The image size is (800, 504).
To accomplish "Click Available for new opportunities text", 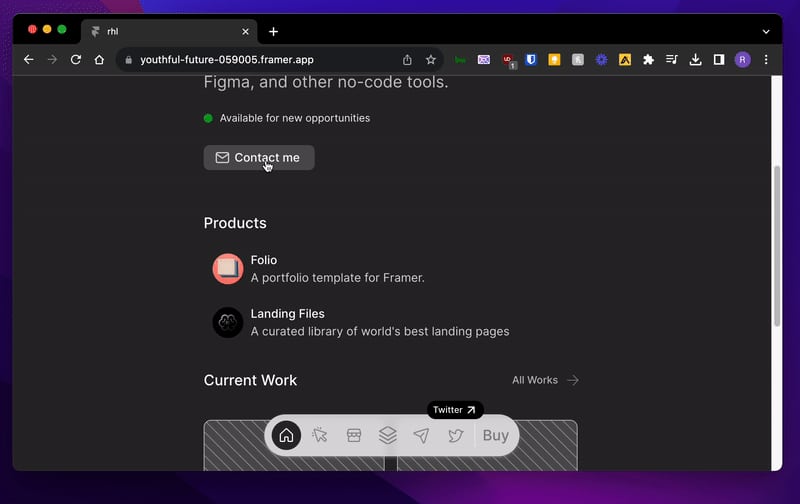I will tap(295, 118).
